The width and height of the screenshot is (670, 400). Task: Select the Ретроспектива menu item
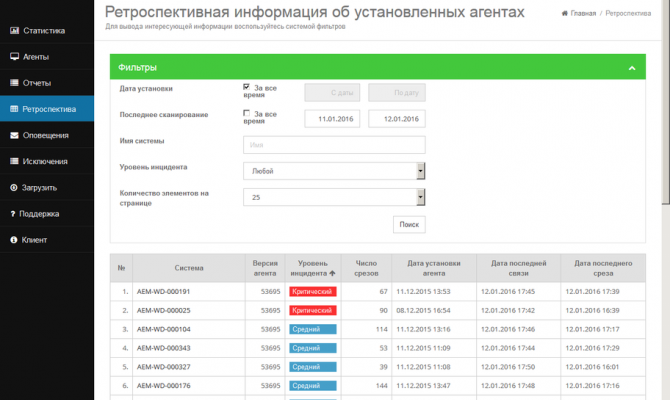47,109
